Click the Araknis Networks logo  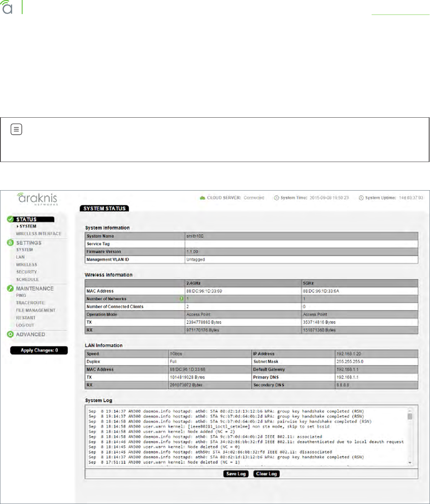click(x=37, y=199)
